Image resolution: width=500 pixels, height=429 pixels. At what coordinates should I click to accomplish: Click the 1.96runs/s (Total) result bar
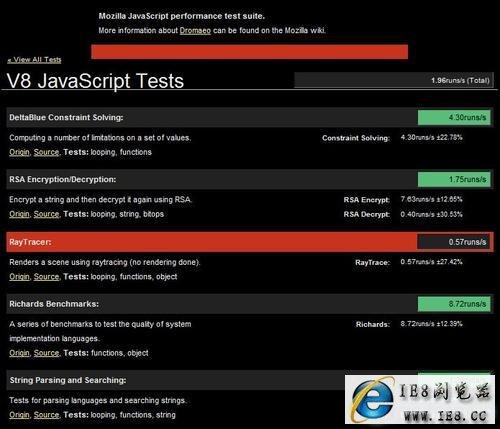pyautogui.click(x=394, y=80)
